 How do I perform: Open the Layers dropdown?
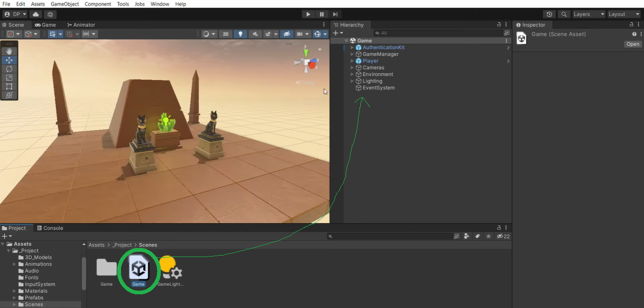588,14
